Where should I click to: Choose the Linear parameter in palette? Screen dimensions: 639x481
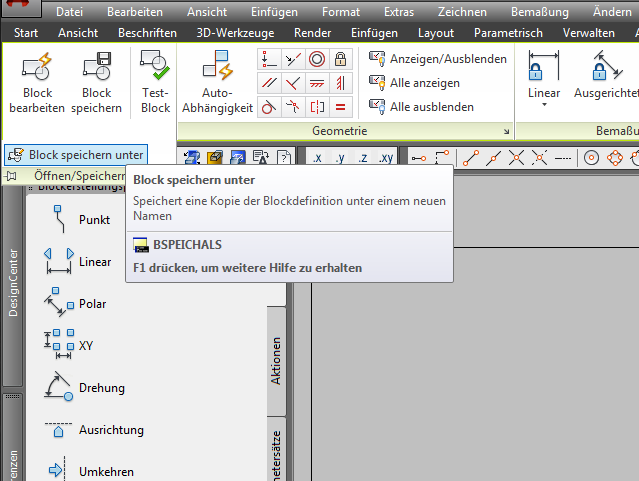point(77,261)
